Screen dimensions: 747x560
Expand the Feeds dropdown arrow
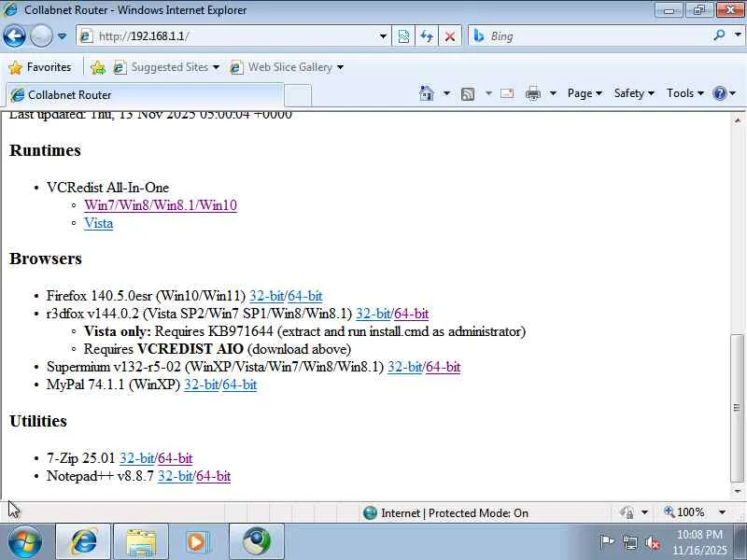tap(488, 93)
